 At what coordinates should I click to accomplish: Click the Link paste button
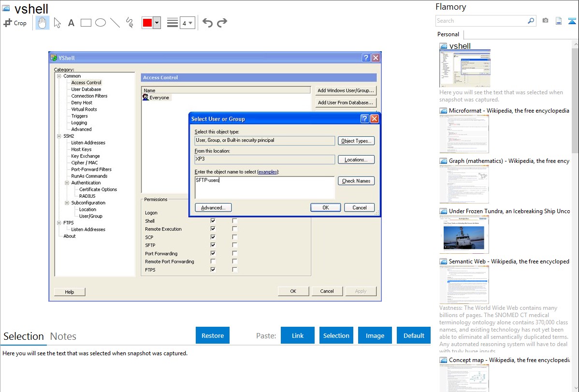coord(298,335)
